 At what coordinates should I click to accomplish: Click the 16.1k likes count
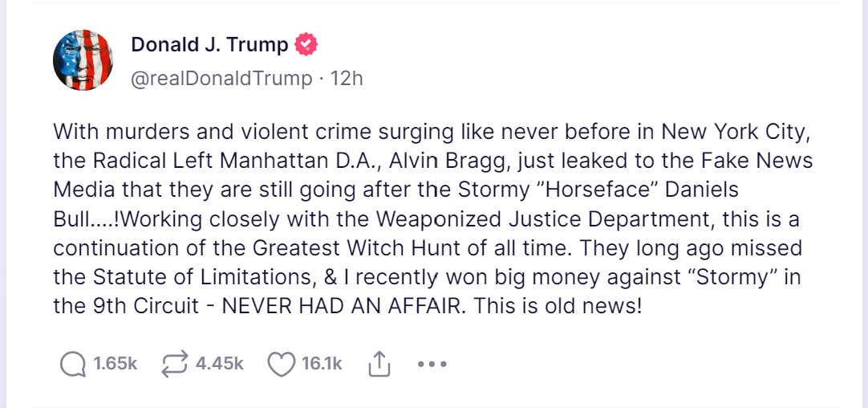322,365
